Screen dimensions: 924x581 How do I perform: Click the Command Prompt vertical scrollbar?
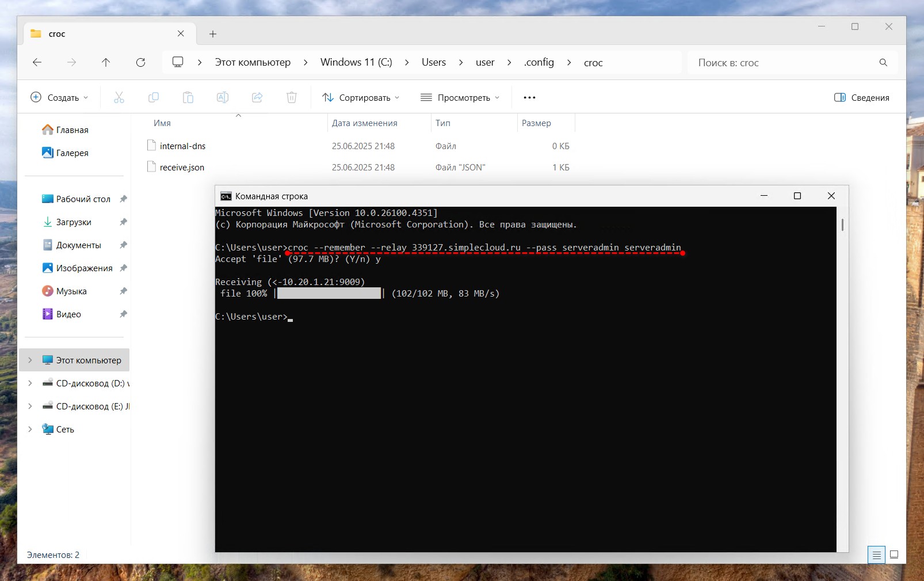coord(842,225)
